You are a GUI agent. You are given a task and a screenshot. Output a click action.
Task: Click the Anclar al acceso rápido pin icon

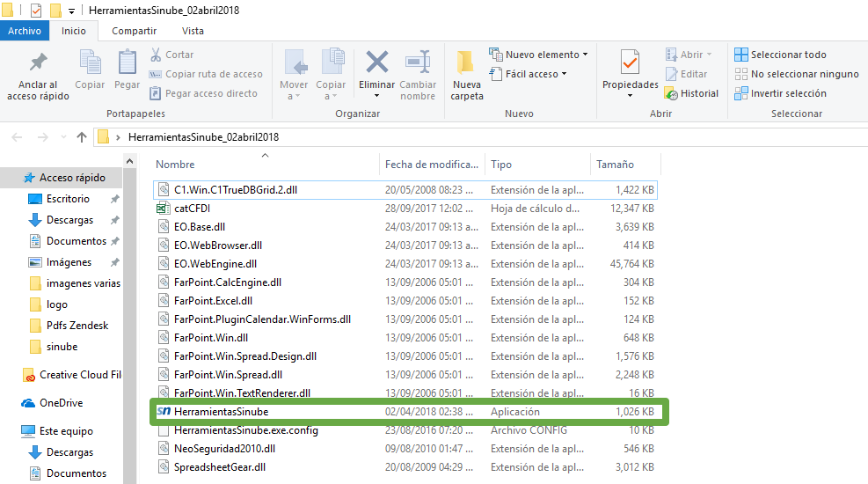tap(38, 63)
